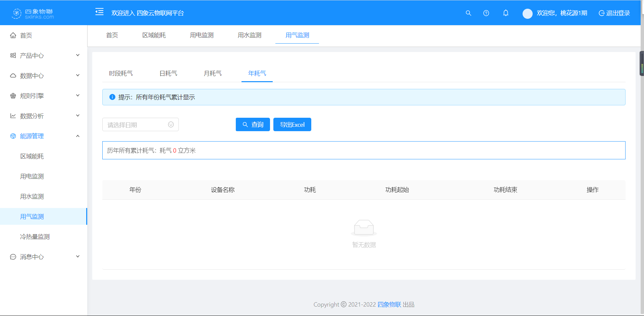The image size is (644, 316).
Task: Switch to the 月耗气 tab
Action: (x=212, y=73)
